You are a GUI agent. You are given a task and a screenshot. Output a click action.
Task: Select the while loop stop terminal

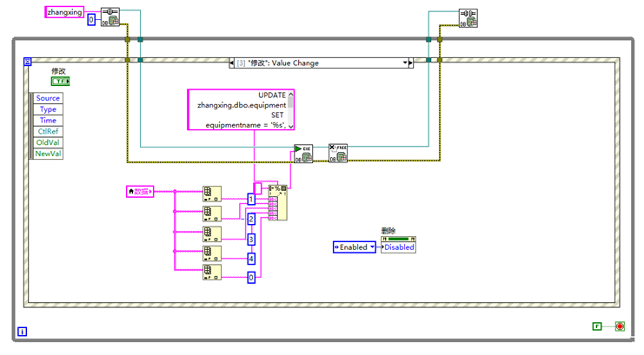[620, 326]
